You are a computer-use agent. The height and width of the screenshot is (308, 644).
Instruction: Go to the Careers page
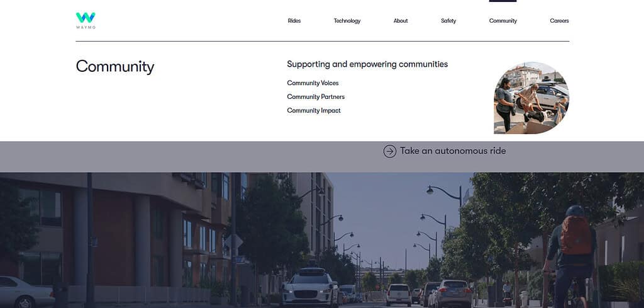point(559,21)
